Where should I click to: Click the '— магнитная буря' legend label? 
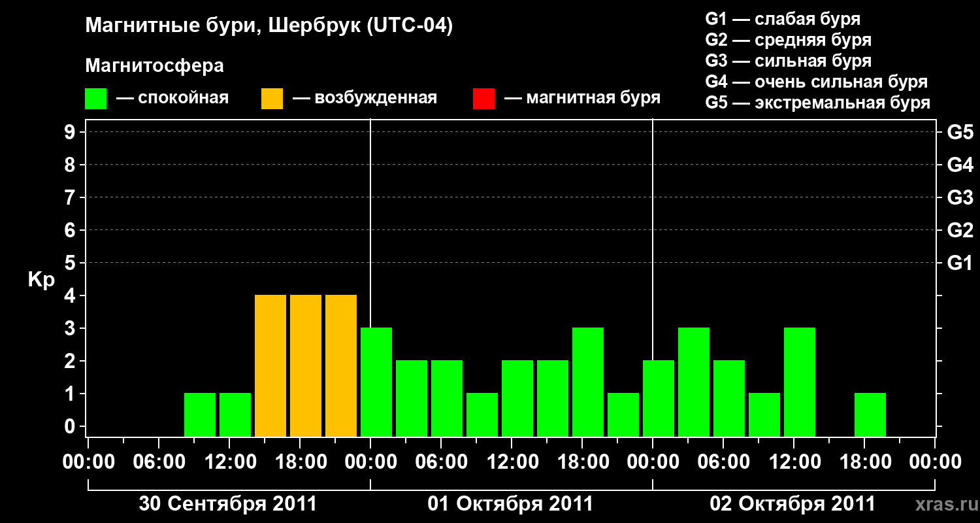[582, 98]
